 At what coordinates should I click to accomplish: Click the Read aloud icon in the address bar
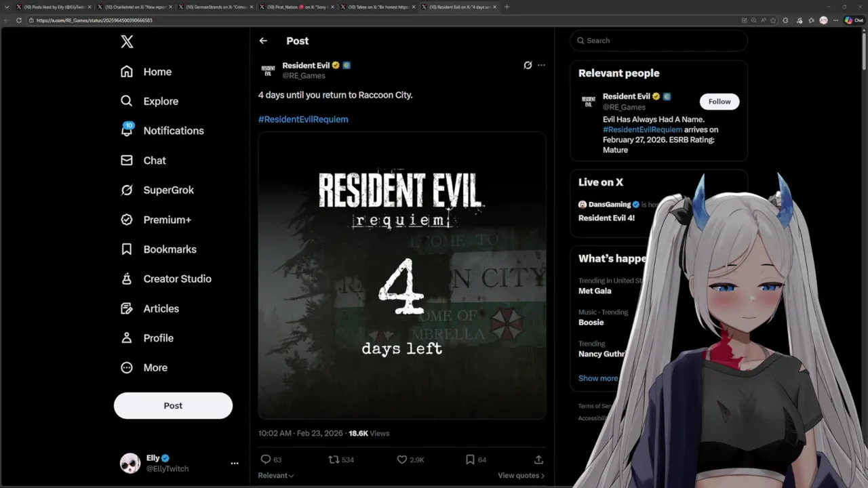[x=764, y=20]
